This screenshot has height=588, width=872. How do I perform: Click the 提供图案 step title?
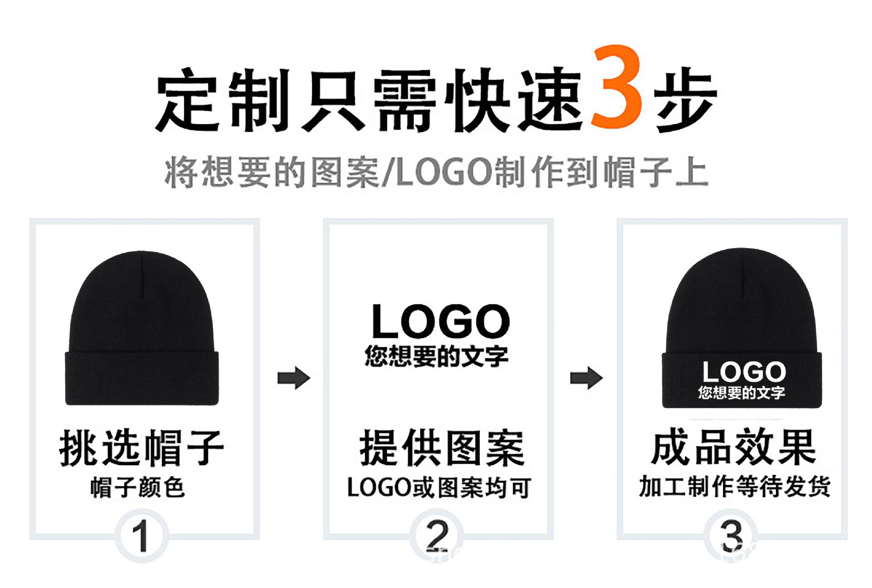click(x=442, y=448)
